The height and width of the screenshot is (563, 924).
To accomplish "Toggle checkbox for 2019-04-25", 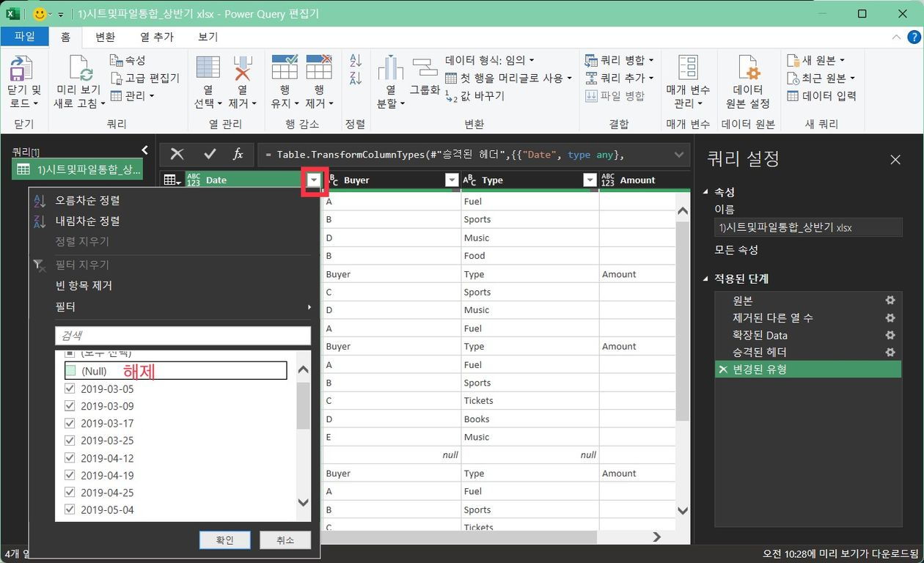I will pos(70,493).
